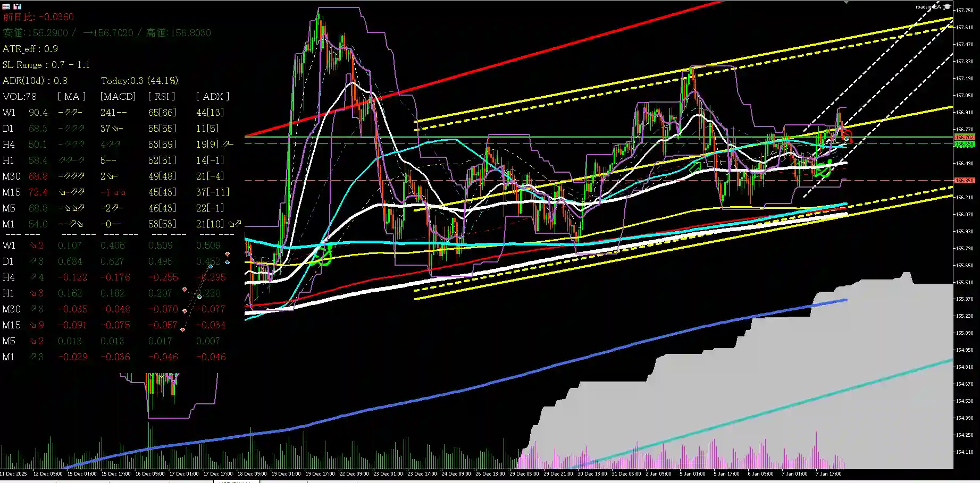
Task: Select the green 156.650 price label
Action: pyautogui.click(x=965, y=144)
